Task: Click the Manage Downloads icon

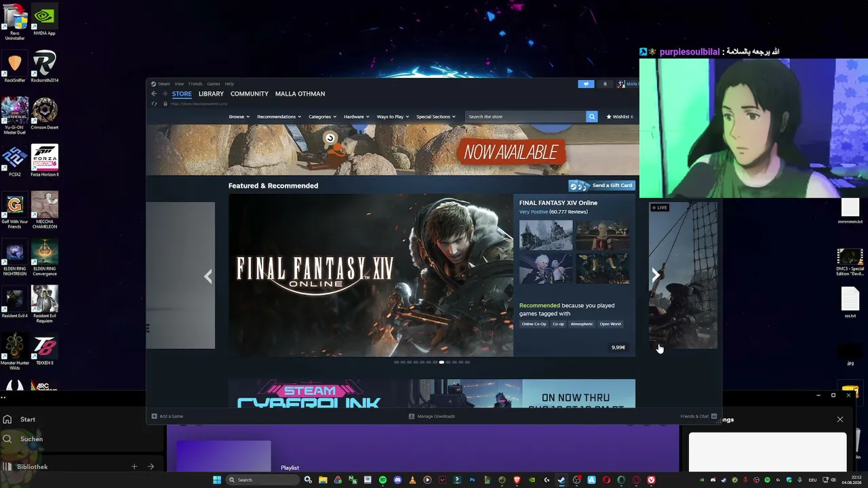Action: (412, 416)
